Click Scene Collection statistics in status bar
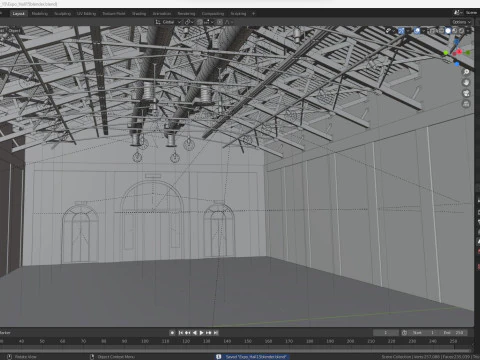480x360 pixels. pos(431,357)
